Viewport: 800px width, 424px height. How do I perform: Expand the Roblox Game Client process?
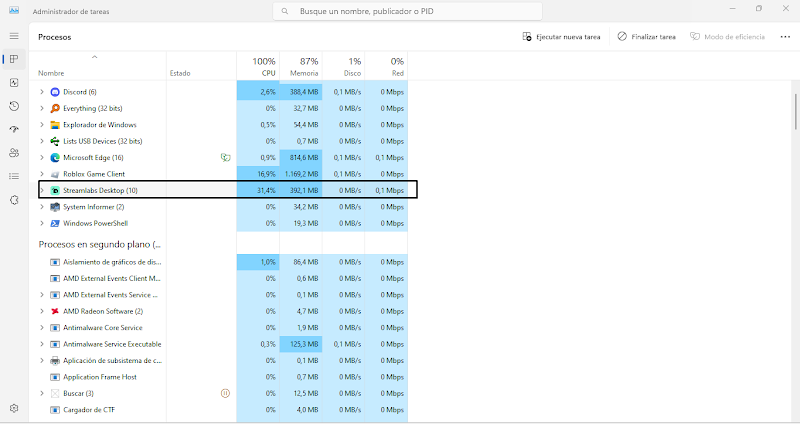(42, 174)
